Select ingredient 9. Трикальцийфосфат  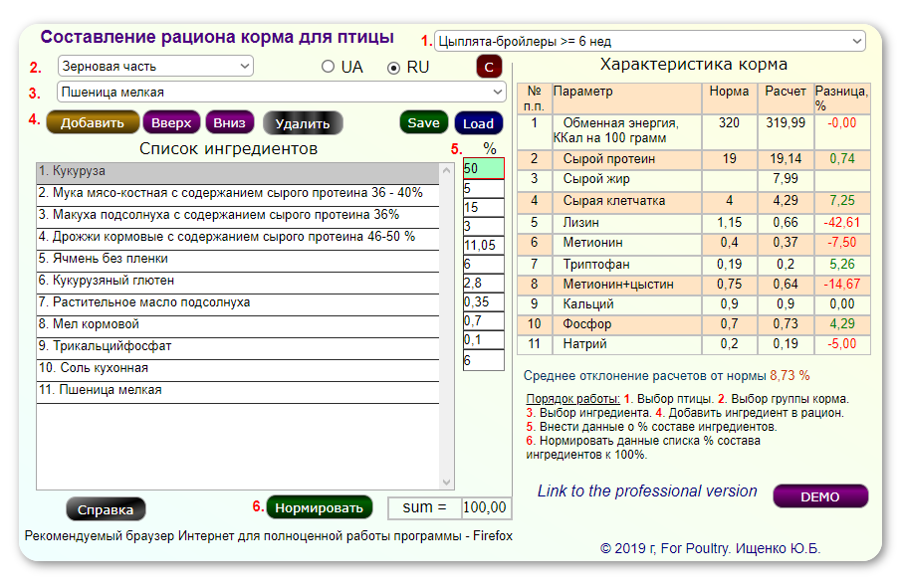(x=238, y=347)
